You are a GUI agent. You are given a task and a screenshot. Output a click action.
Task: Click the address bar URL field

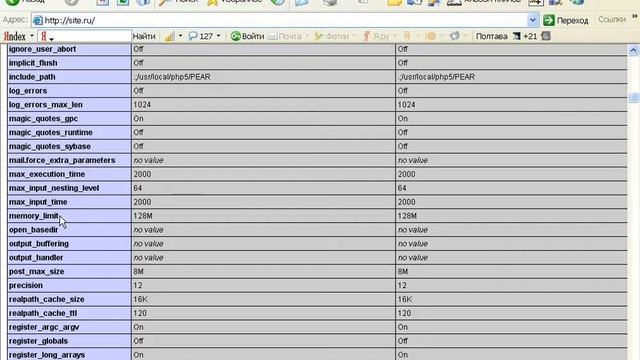click(285, 20)
